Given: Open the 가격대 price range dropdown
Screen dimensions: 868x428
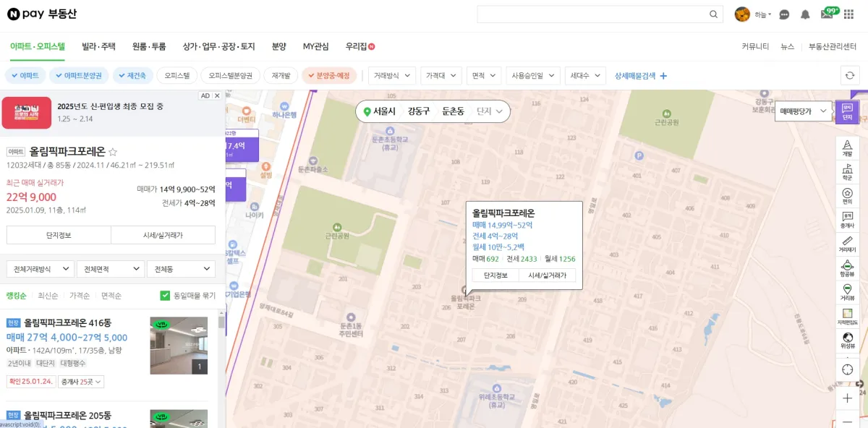Looking at the screenshot, I should coord(439,75).
